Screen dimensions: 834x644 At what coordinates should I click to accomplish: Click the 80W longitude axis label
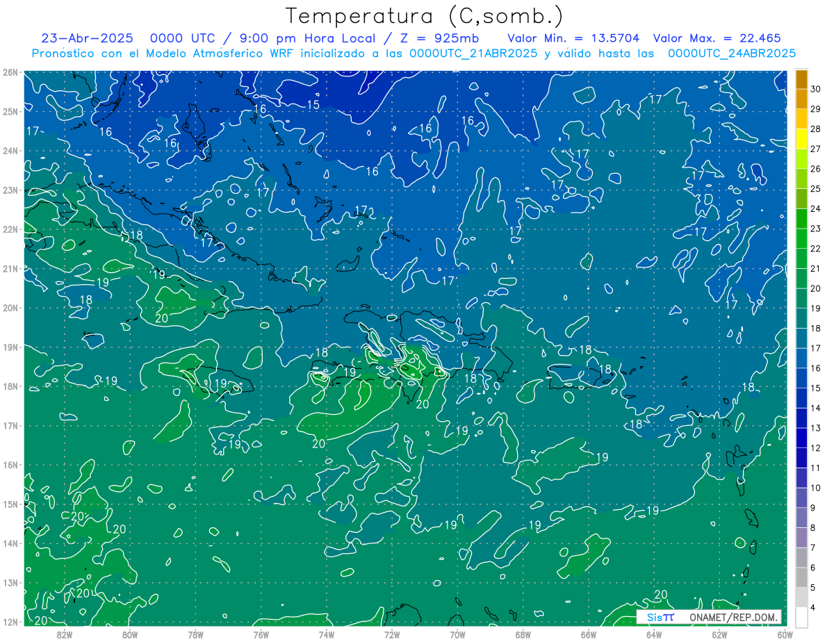pos(130,635)
